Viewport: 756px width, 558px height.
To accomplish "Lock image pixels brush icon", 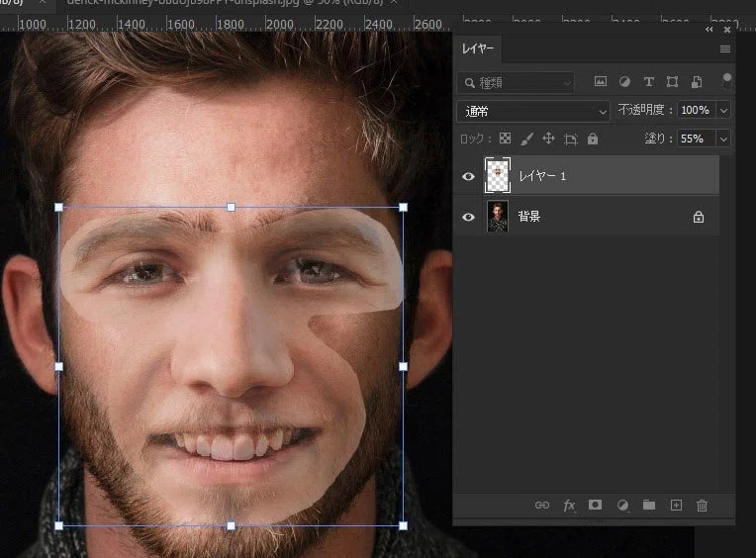I will 527,139.
